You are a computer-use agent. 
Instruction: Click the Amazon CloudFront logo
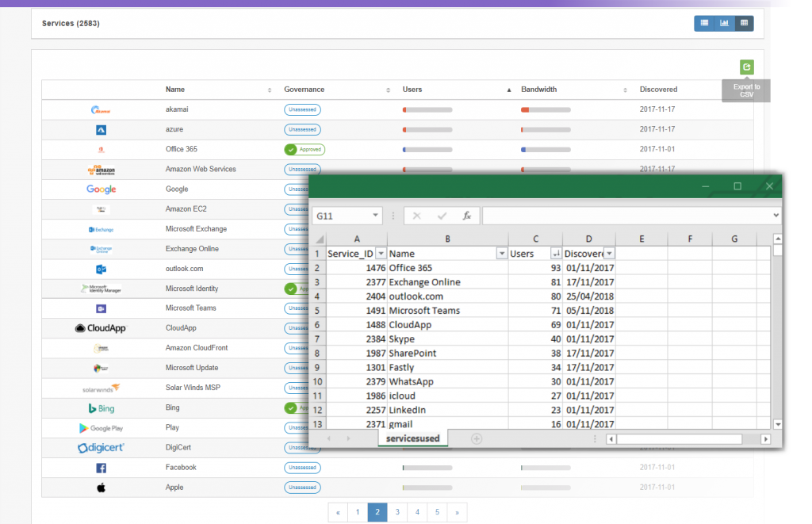(x=101, y=349)
